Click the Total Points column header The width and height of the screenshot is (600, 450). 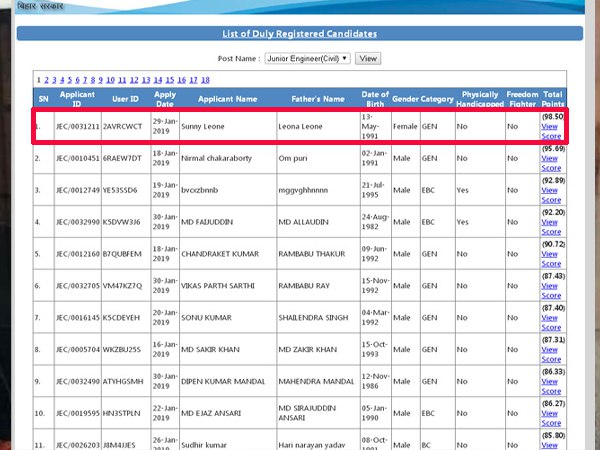(551, 99)
